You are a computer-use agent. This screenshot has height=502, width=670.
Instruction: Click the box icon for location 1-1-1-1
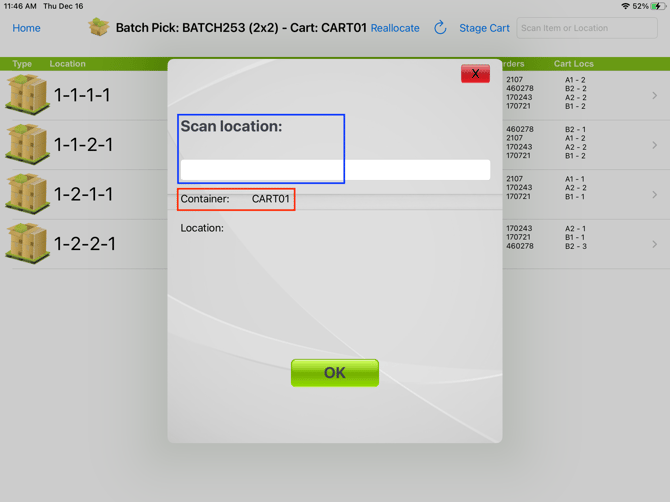tap(27, 95)
